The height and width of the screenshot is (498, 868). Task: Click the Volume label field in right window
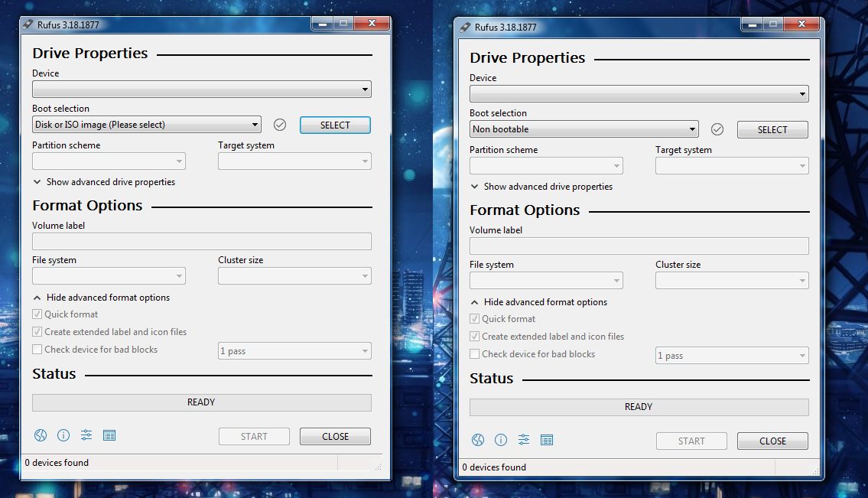[639, 246]
